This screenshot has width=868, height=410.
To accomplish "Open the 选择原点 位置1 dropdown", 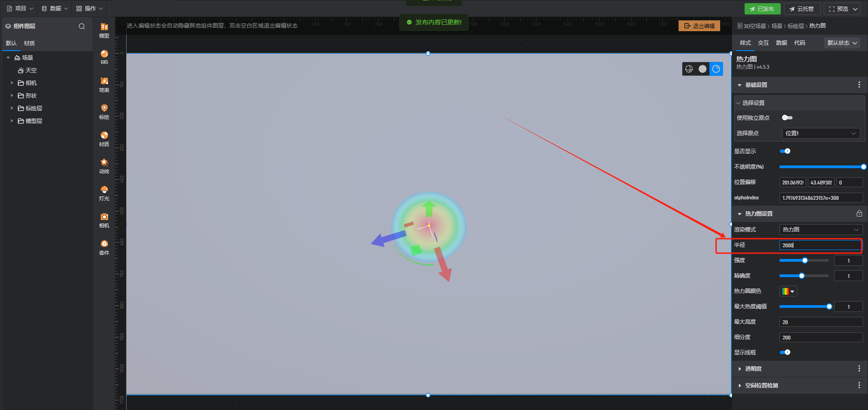I will pyautogui.click(x=821, y=133).
